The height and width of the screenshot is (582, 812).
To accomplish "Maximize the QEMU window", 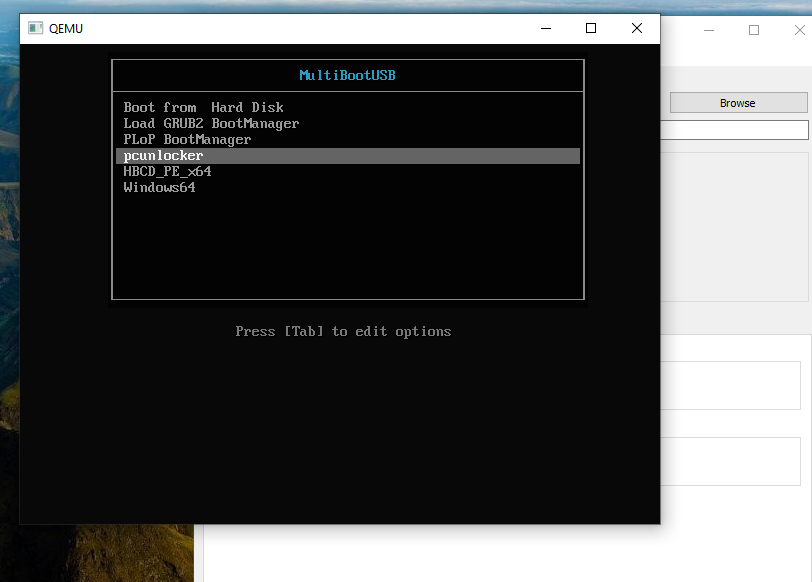I will [x=591, y=28].
